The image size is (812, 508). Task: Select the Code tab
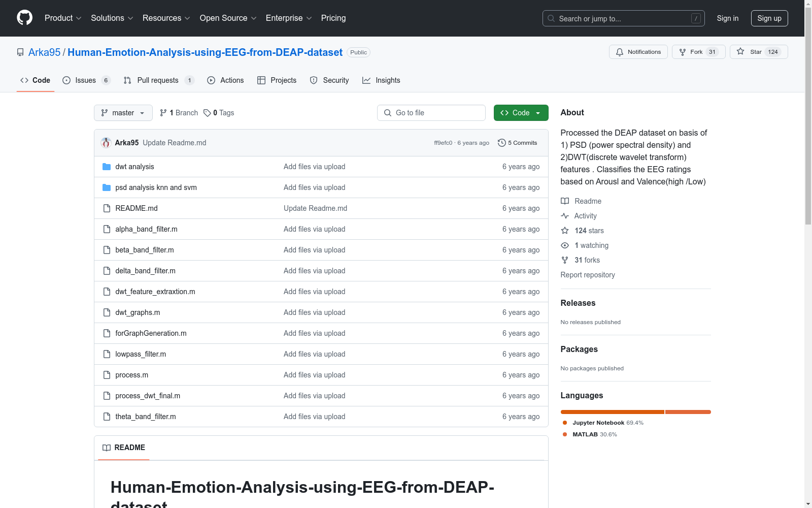[35, 80]
